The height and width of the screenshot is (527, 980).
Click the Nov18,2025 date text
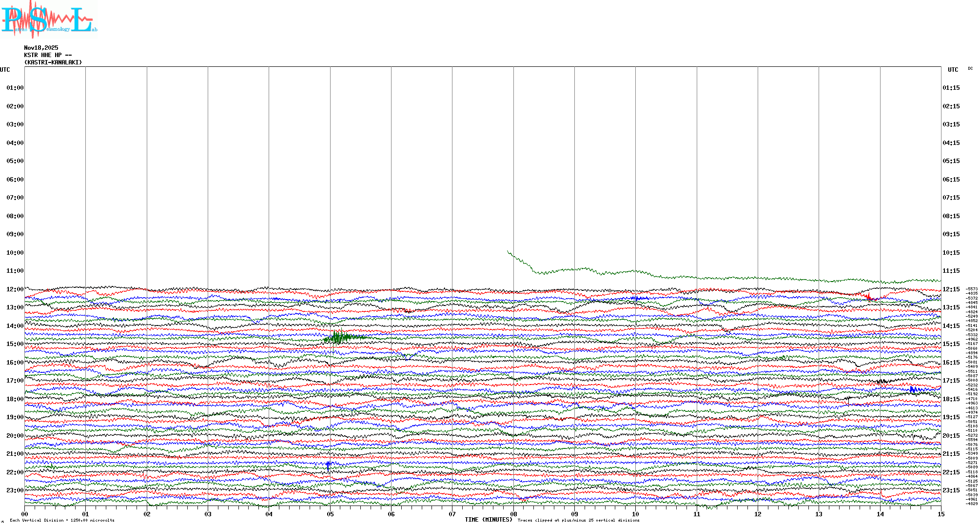41,48
